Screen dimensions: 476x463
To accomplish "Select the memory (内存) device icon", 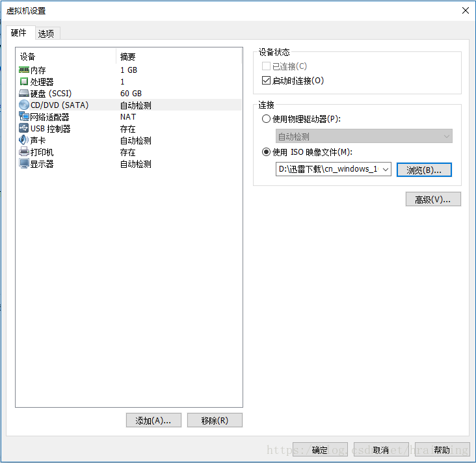I will [24, 70].
